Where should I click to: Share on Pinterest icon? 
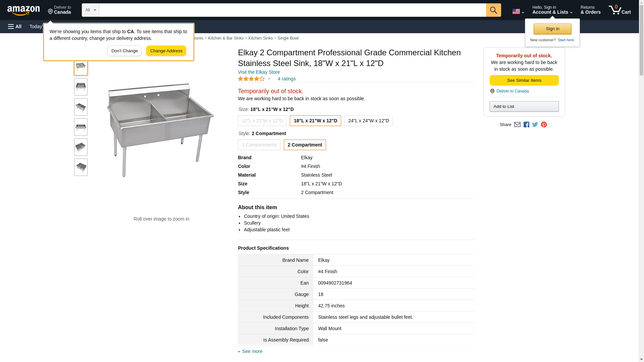pos(544,125)
